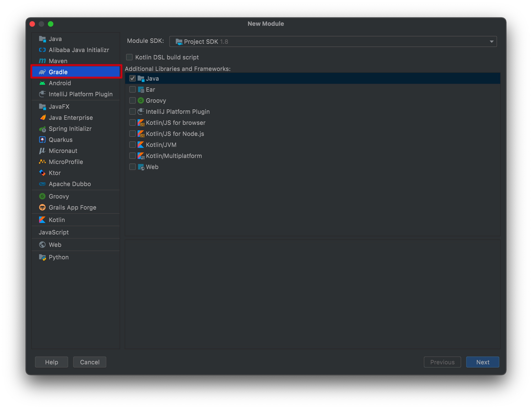The height and width of the screenshot is (409, 532).
Task: Uncheck the Java framework checkbox
Action: pos(132,78)
